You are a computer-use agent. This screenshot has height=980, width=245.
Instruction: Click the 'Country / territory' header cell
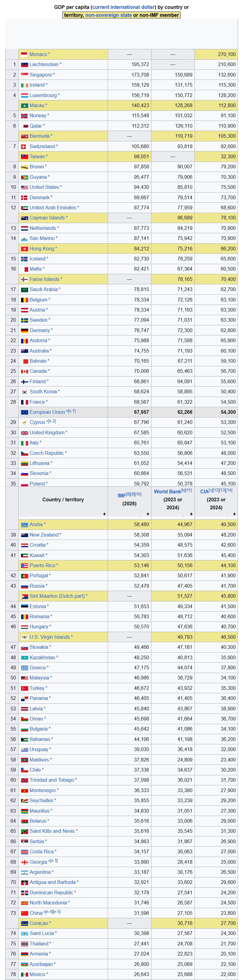click(63, 502)
